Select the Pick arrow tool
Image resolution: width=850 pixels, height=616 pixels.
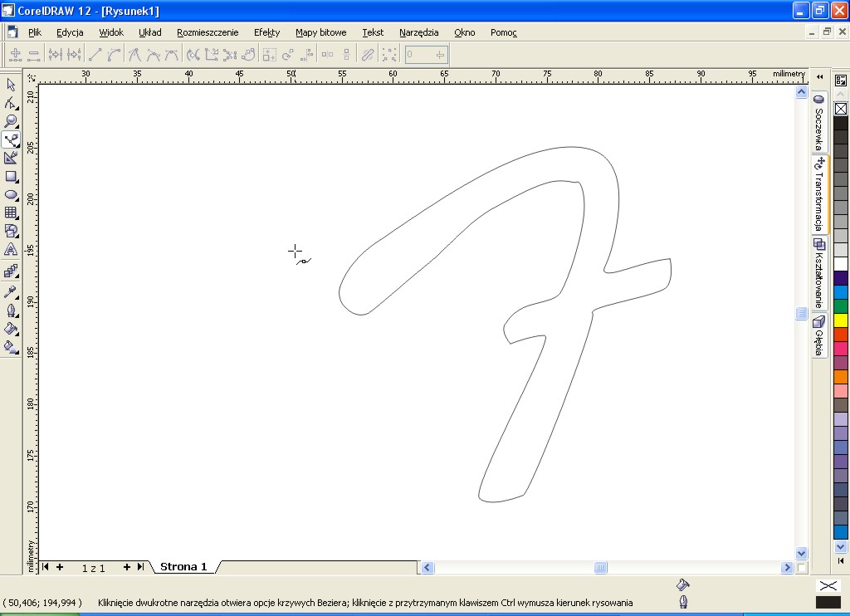pos(11,85)
